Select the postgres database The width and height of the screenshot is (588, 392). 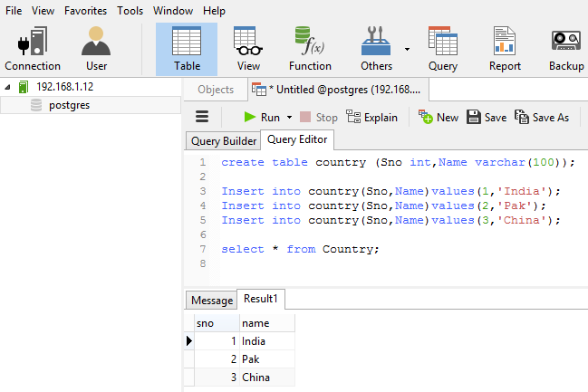(69, 105)
